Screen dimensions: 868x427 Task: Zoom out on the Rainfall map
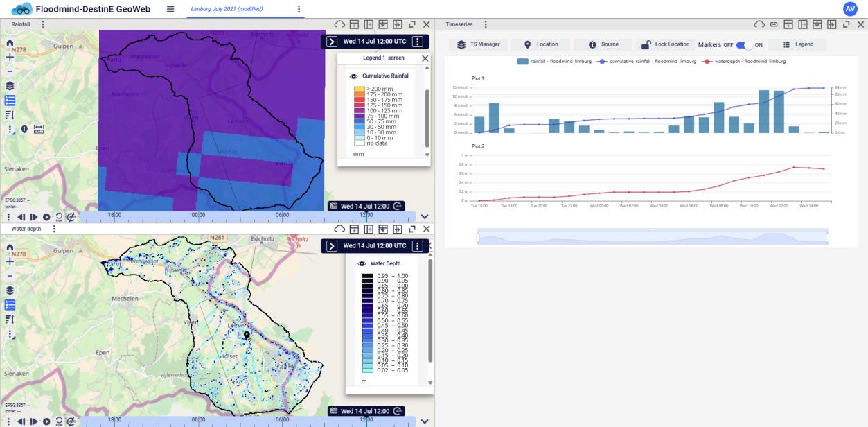(x=10, y=71)
